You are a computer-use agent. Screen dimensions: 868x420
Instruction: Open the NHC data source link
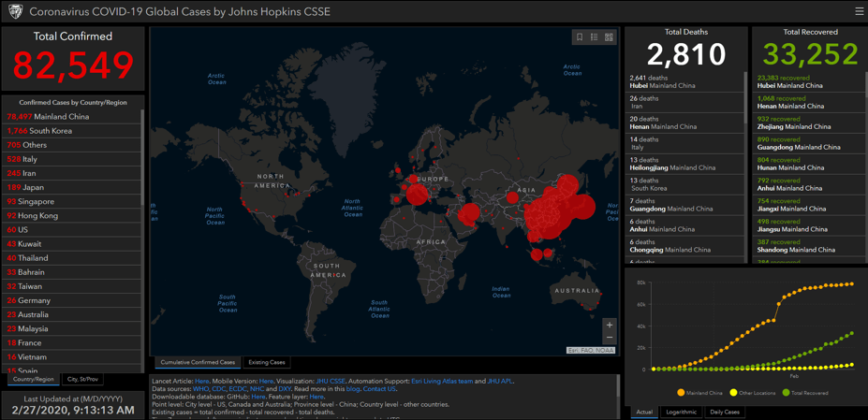coord(257,389)
